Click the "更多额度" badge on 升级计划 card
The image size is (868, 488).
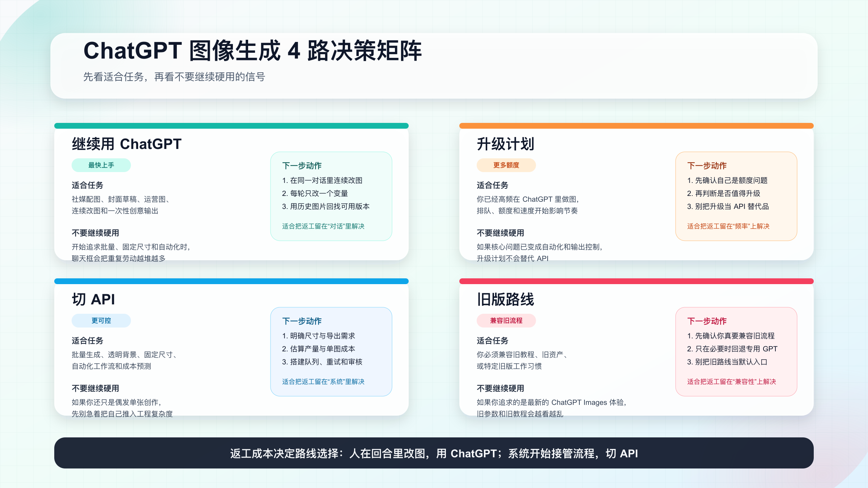[506, 165]
